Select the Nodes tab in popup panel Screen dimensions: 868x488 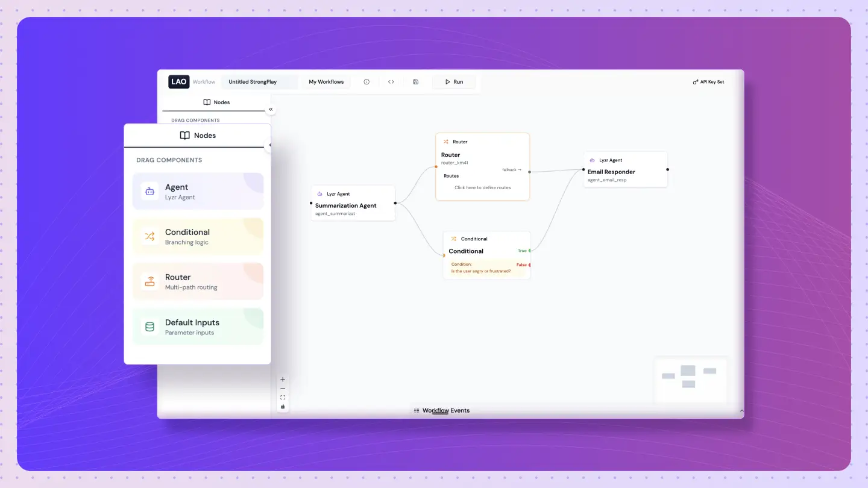click(x=198, y=136)
